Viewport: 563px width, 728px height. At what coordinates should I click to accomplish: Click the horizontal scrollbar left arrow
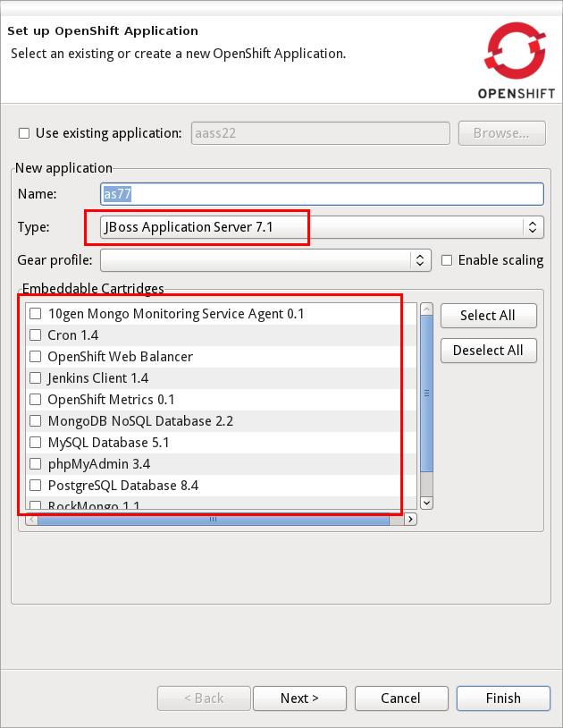[31, 519]
